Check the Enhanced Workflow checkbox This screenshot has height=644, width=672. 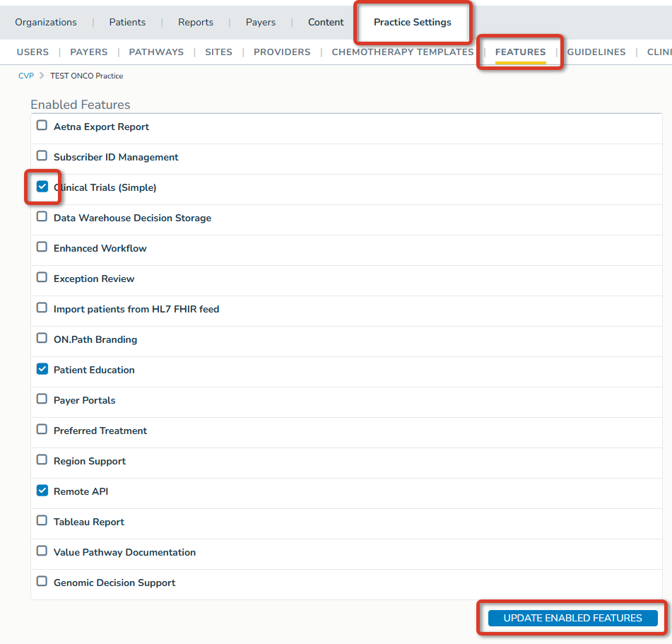point(42,247)
